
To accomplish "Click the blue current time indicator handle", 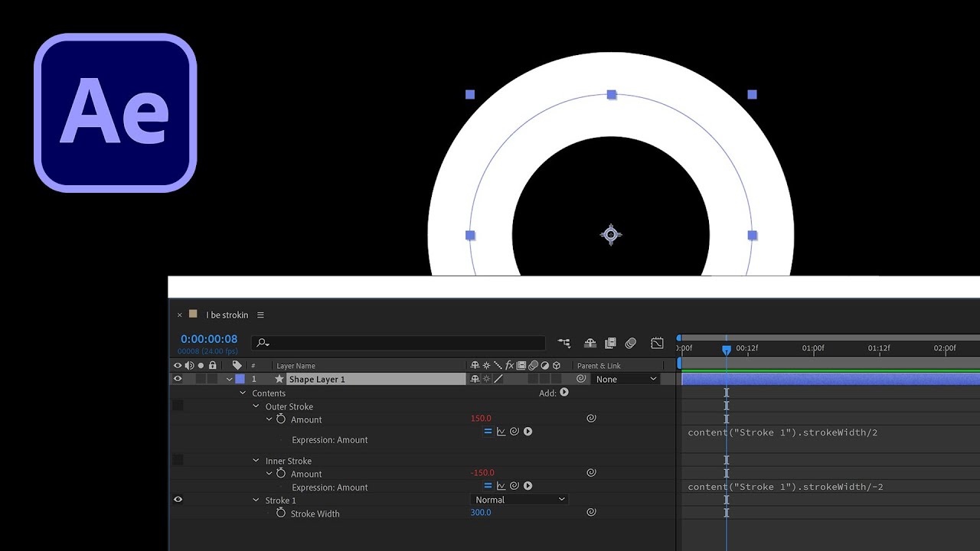I will click(x=727, y=350).
